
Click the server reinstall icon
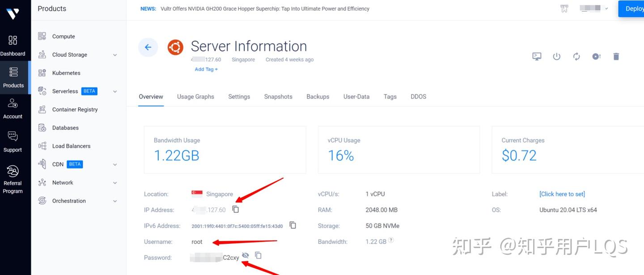596,56
